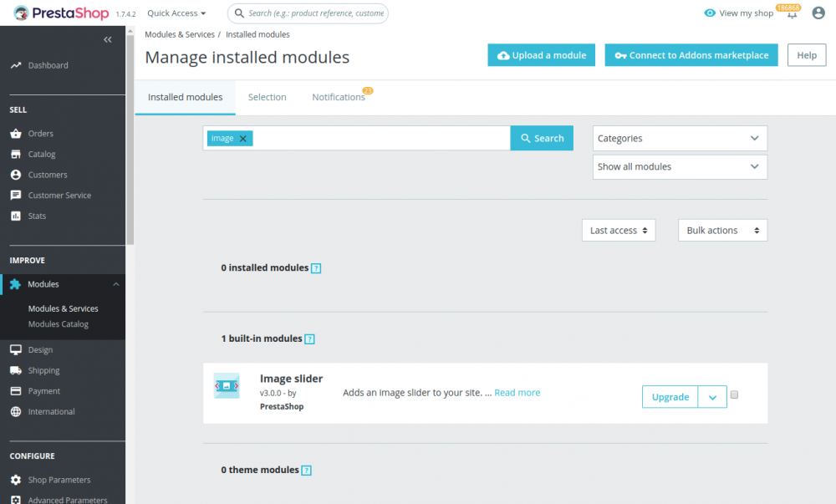Image resolution: width=836 pixels, height=504 pixels.
Task: Click Upload a module button
Action: (x=540, y=55)
